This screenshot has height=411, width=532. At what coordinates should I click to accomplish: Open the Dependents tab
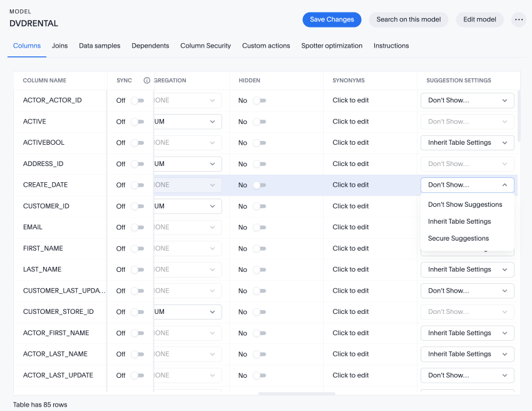tap(150, 46)
